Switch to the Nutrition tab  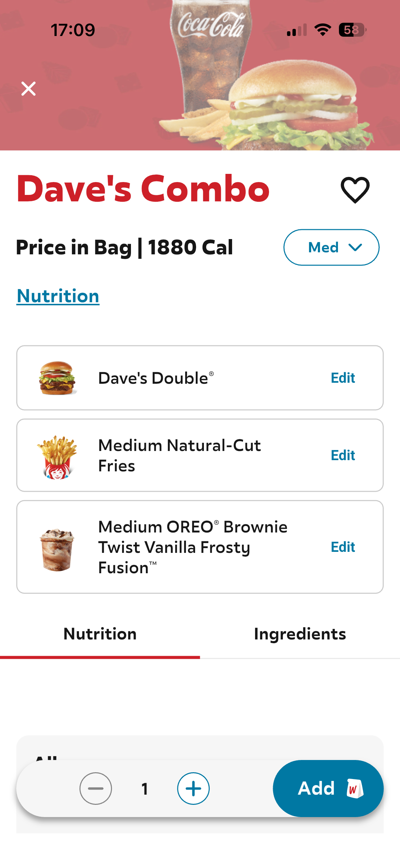coord(100,634)
